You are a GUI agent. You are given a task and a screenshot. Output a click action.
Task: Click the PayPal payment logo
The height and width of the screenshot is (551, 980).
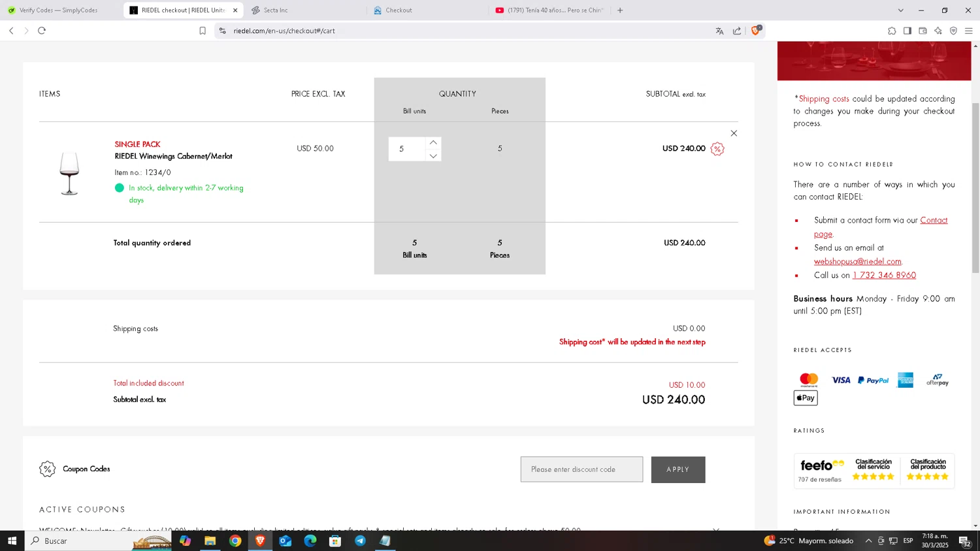[x=873, y=380]
